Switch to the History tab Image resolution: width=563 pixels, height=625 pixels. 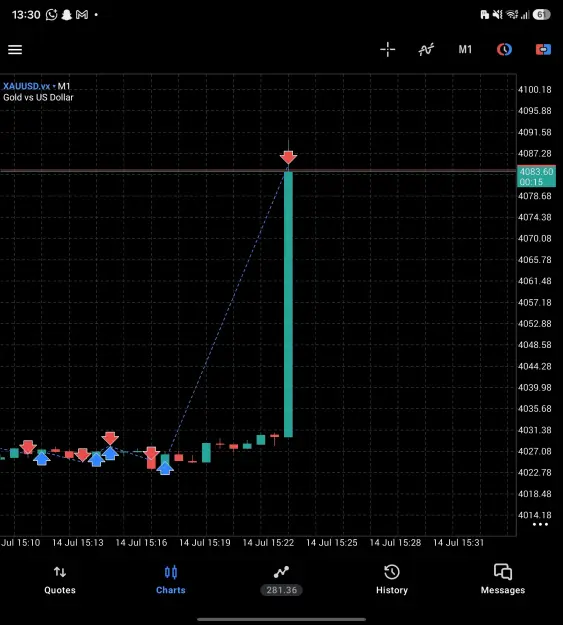click(392, 580)
